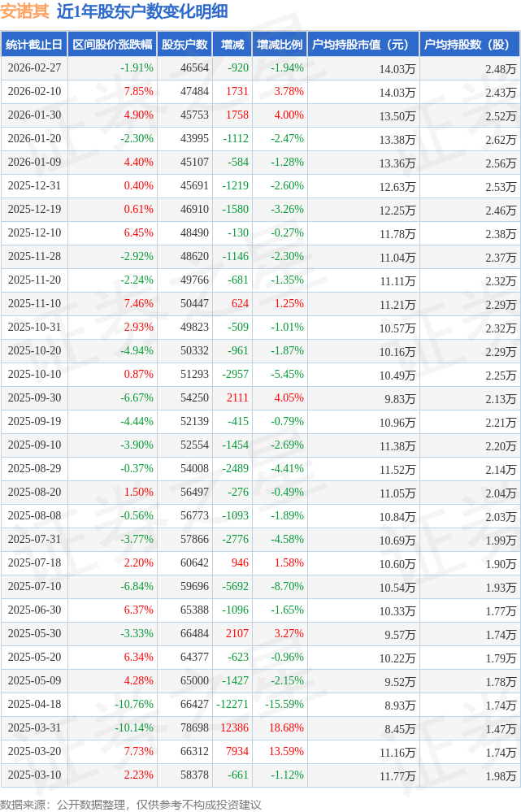Click the 区间股价涨跌幅 column header

tap(112, 45)
